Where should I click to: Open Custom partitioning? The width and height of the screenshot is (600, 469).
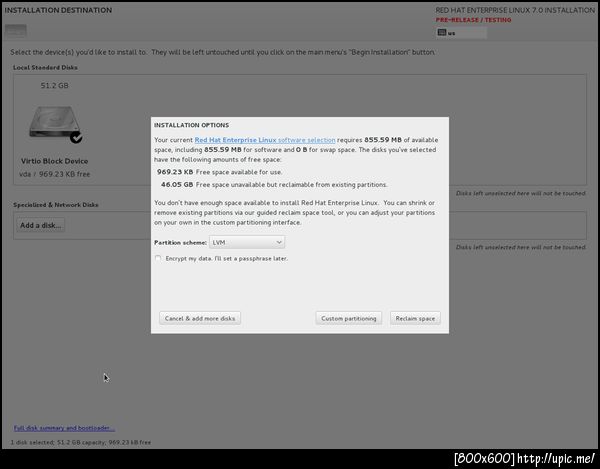click(x=349, y=318)
